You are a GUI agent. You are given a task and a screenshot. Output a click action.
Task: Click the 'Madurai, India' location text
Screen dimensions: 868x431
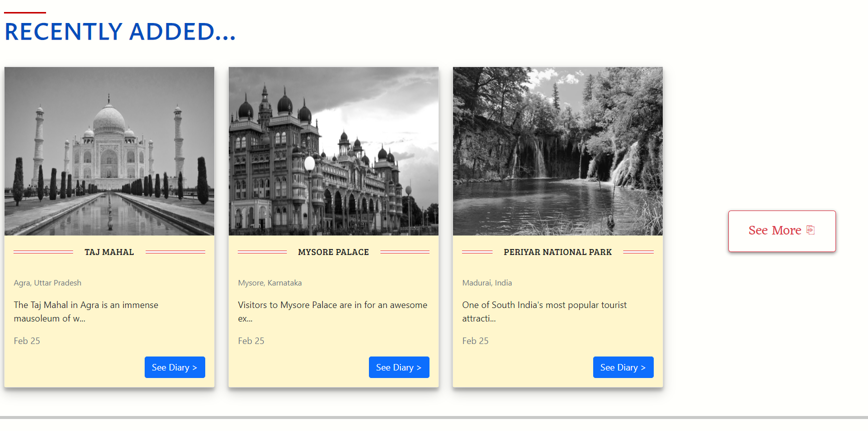point(487,283)
